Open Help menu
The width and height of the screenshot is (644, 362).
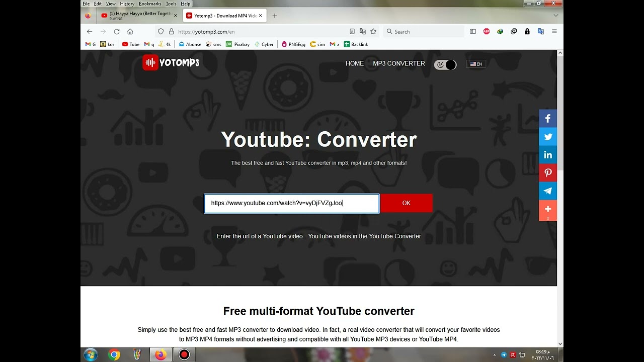tap(186, 4)
